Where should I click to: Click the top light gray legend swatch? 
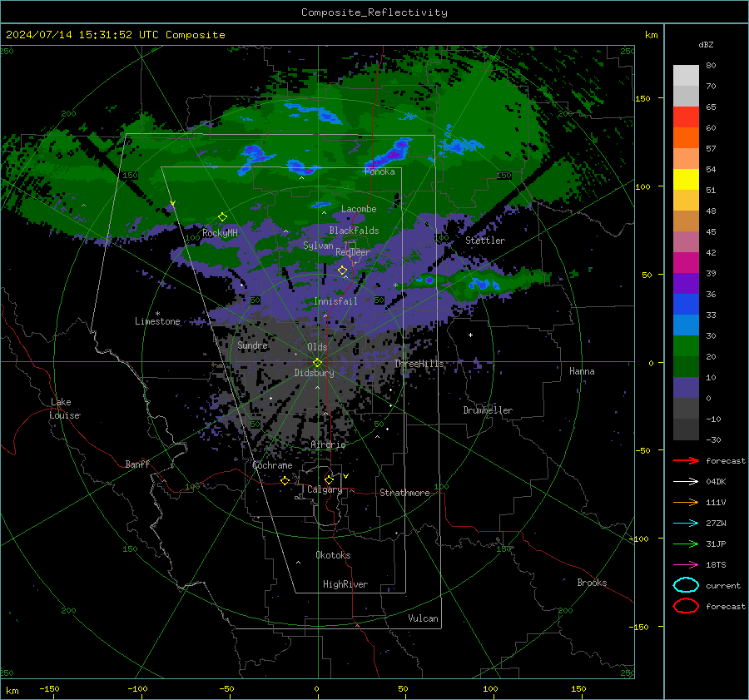[x=686, y=76]
